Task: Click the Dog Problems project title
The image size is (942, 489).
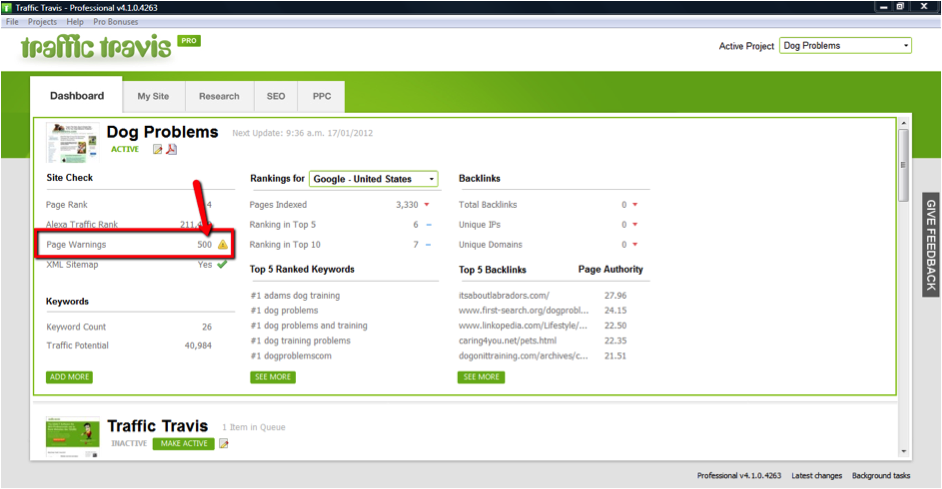Action: [162, 132]
